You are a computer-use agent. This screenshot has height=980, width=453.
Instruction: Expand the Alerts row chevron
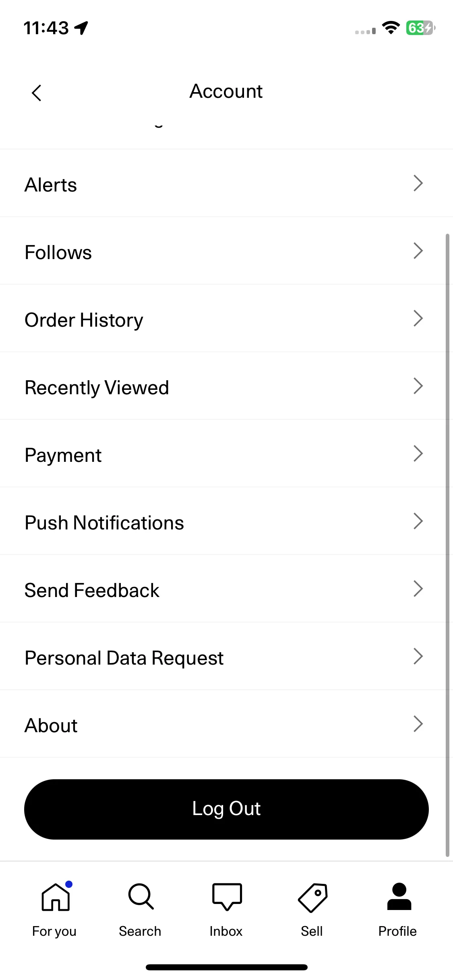click(418, 183)
